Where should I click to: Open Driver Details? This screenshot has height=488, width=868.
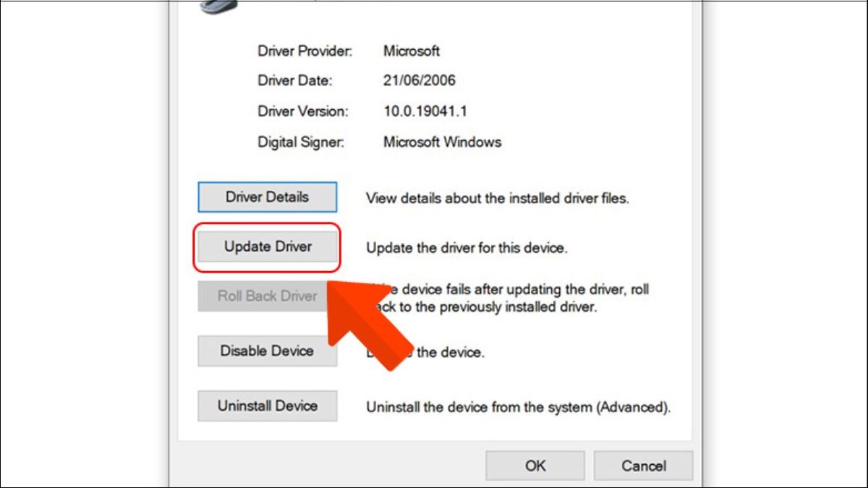tap(267, 197)
